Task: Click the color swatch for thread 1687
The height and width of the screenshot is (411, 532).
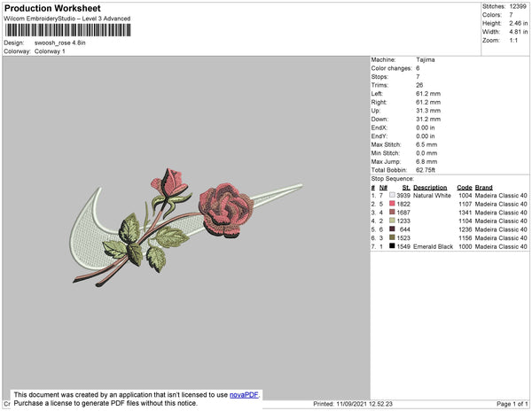Action: [392, 212]
